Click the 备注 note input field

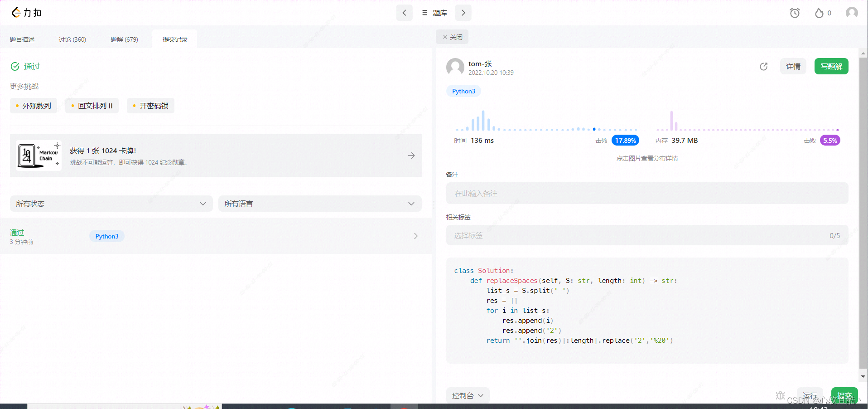[646, 193]
